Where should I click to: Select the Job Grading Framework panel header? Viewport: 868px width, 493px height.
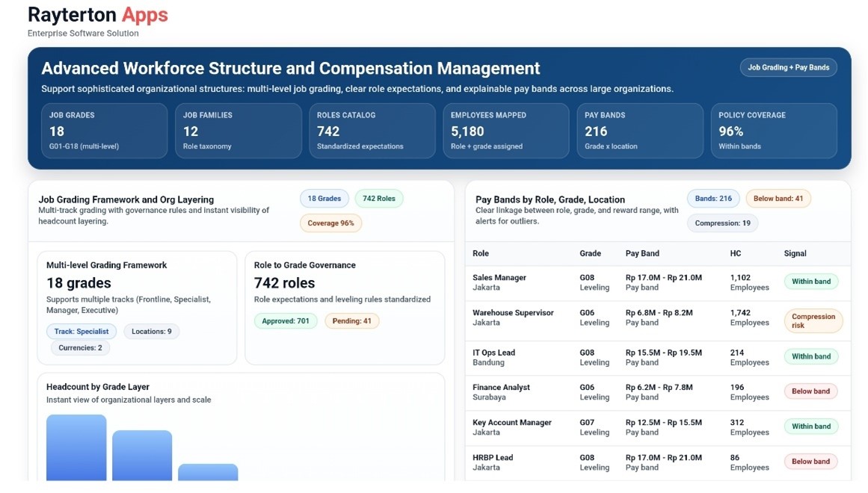[x=126, y=199]
